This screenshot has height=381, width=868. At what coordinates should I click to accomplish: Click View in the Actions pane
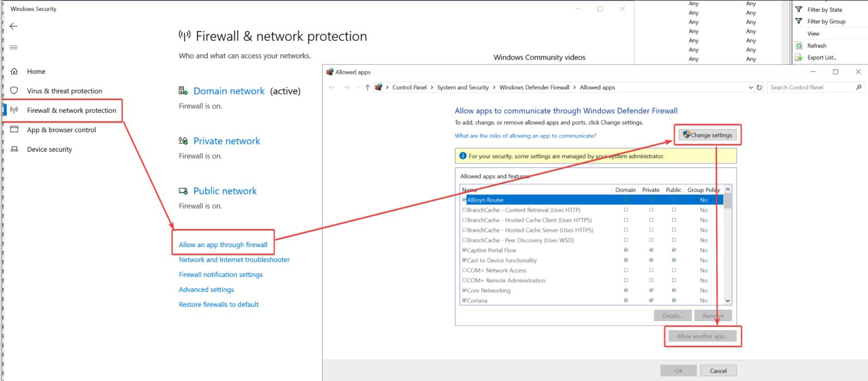813,34
